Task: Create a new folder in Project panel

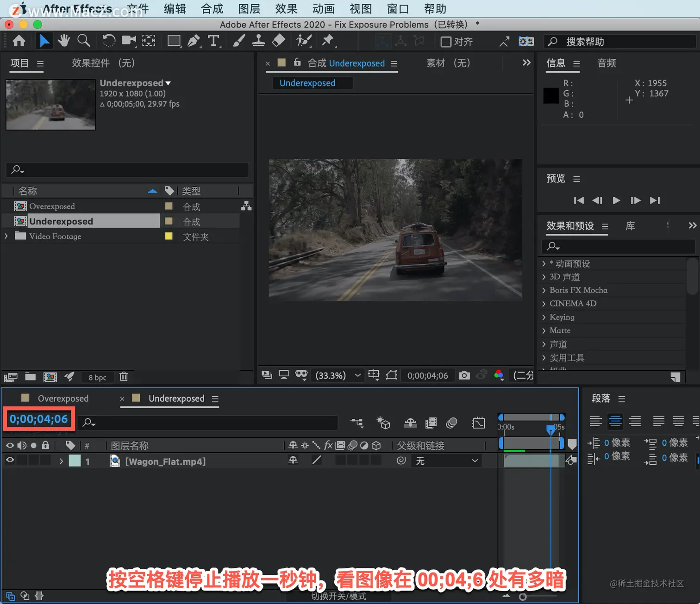Action: [31, 377]
